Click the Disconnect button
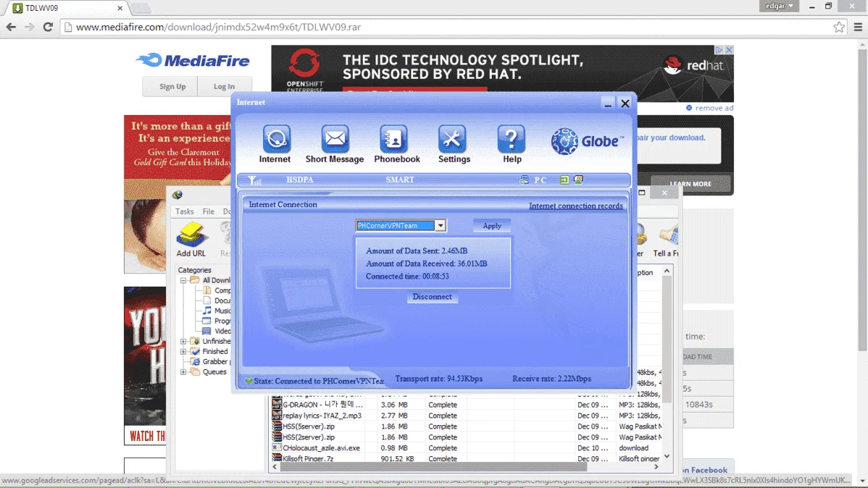The height and width of the screenshot is (488, 868). [432, 297]
